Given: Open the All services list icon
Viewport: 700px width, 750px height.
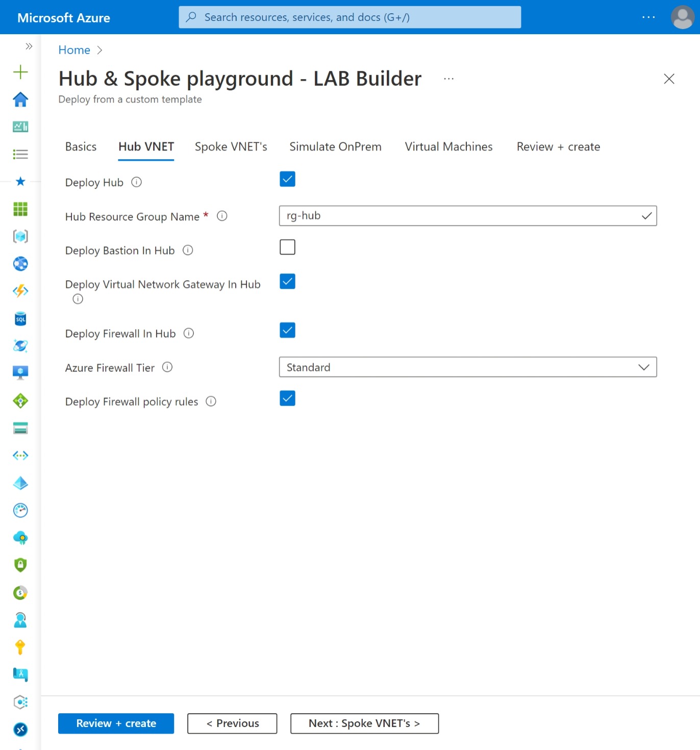Looking at the screenshot, I should click(x=20, y=154).
